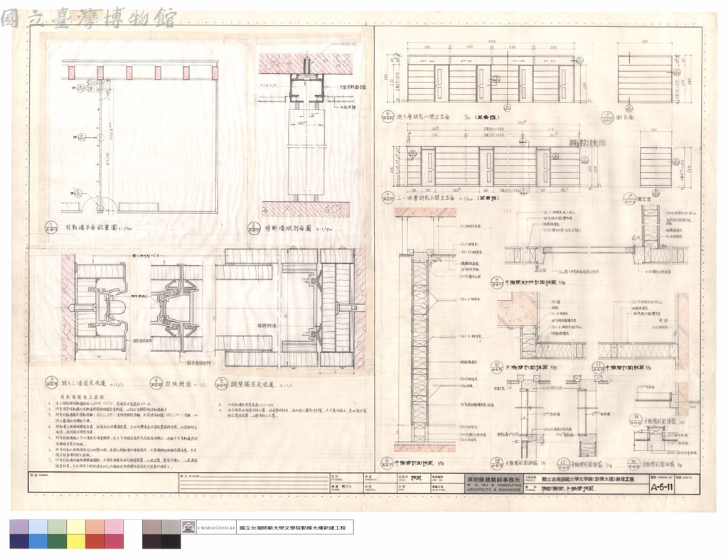Click the A-6-11 drawing number box

[662, 488]
